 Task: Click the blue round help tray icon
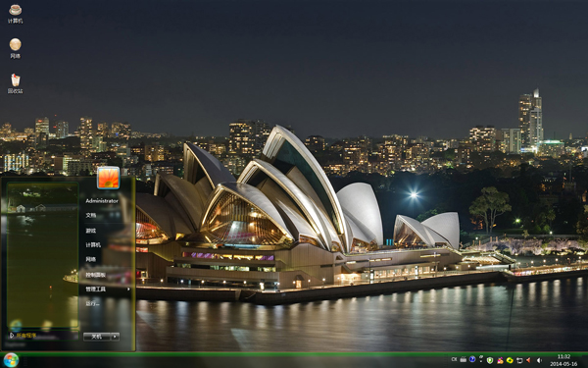[472, 359]
